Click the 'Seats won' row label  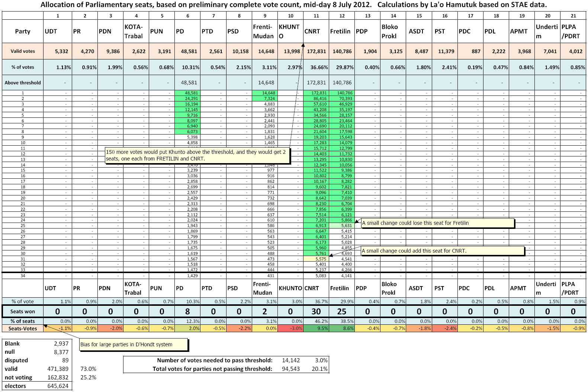tap(23, 311)
